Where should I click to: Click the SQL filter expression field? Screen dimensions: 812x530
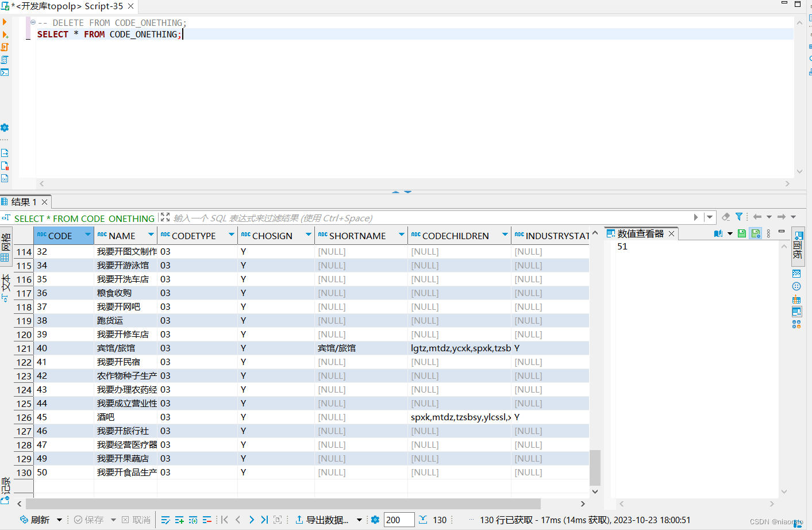click(x=431, y=218)
